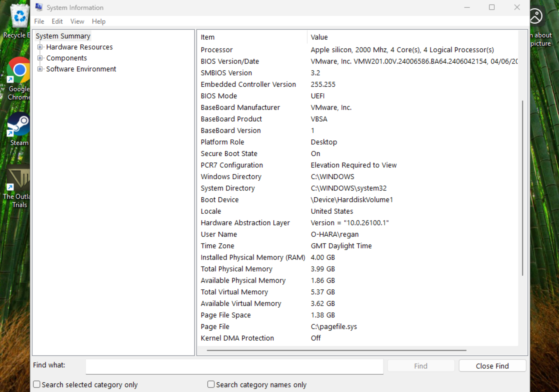Select the Kernel DMA Protection row

(x=358, y=338)
